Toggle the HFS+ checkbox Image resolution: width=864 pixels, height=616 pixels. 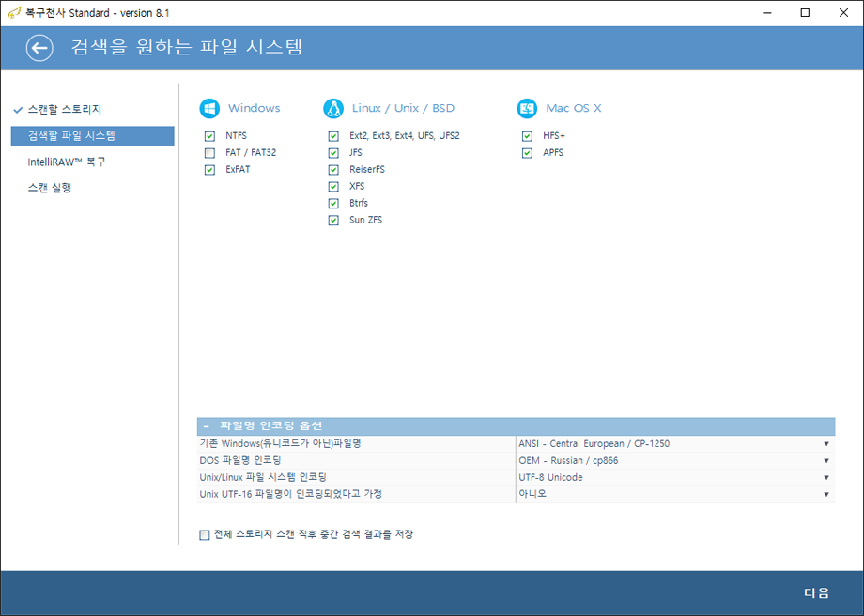tap(528, 136)
